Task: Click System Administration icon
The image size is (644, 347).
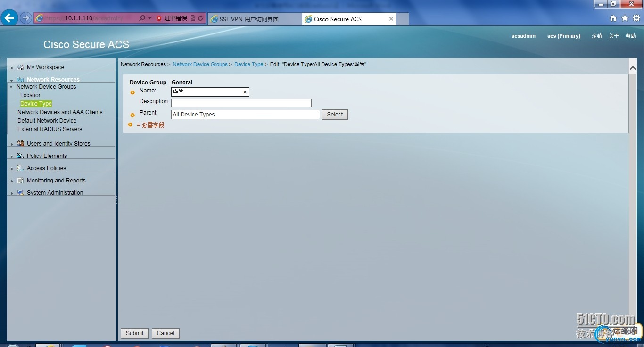Action: coord(20,192)
